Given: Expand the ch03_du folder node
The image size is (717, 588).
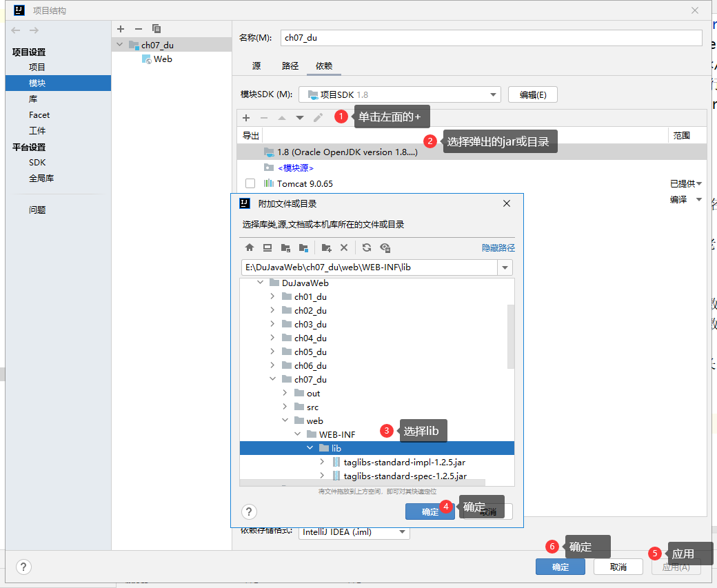Looking at the screenshot, I should 272,324.
